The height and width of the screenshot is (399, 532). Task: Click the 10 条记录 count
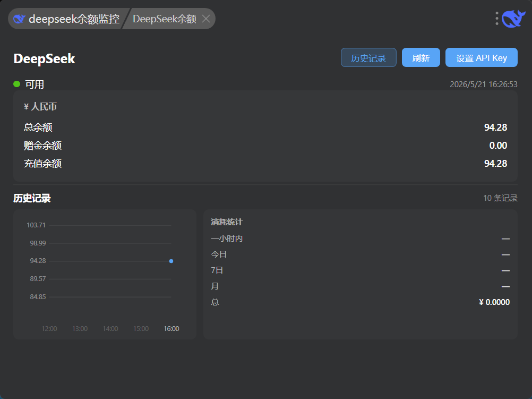(501, 198)
